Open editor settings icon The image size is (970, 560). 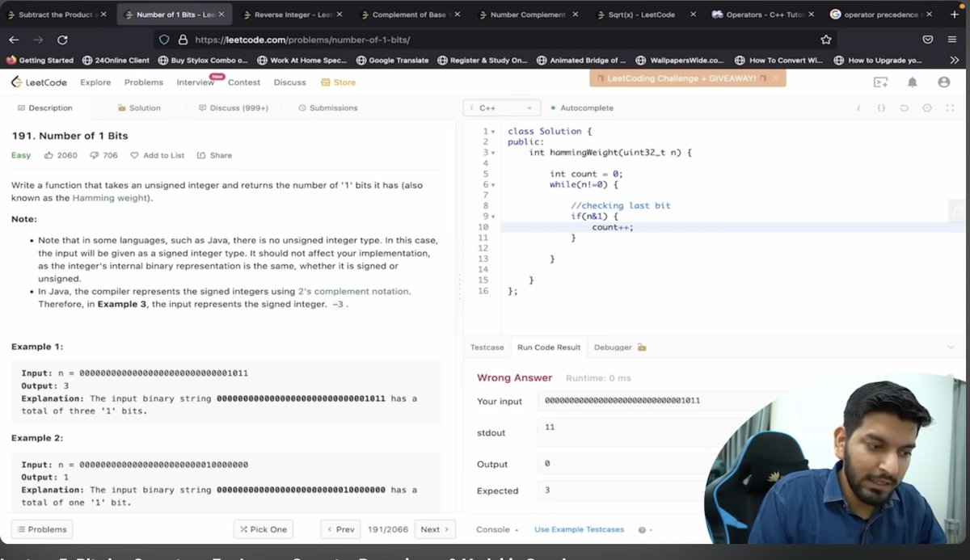tap(927, 107)
